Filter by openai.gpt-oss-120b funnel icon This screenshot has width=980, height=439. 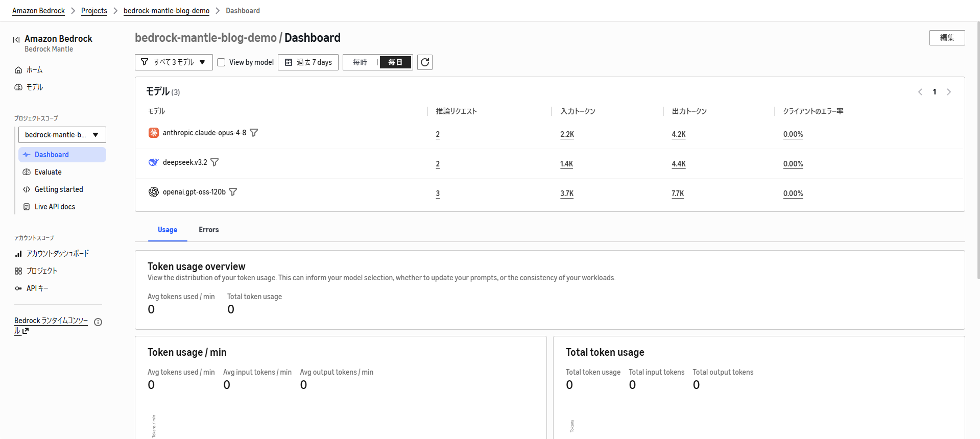point(233,192)
